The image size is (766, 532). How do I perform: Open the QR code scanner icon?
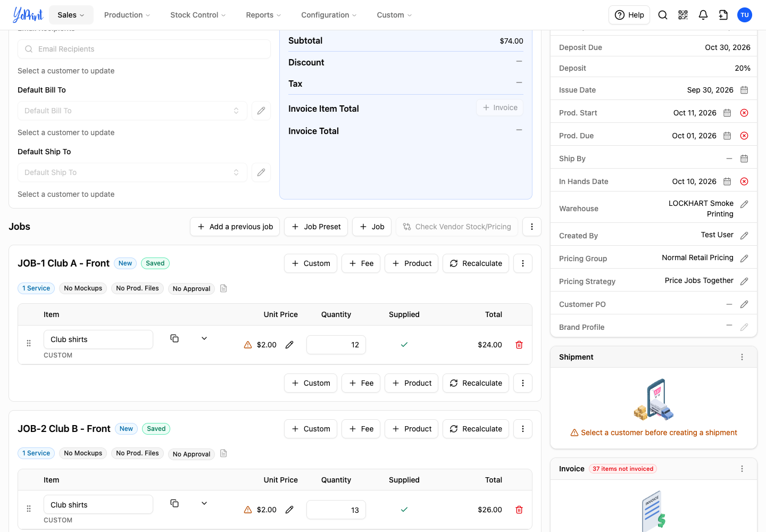(683, 15)
